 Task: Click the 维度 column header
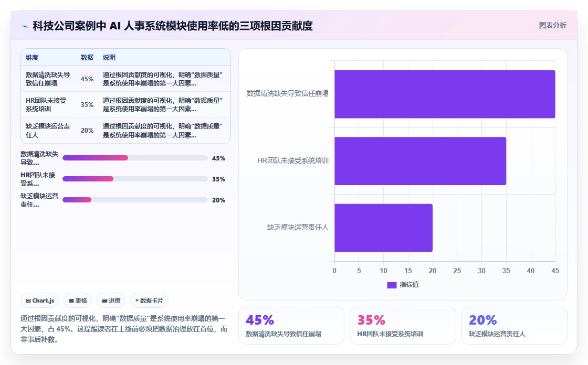click(32, 58)
